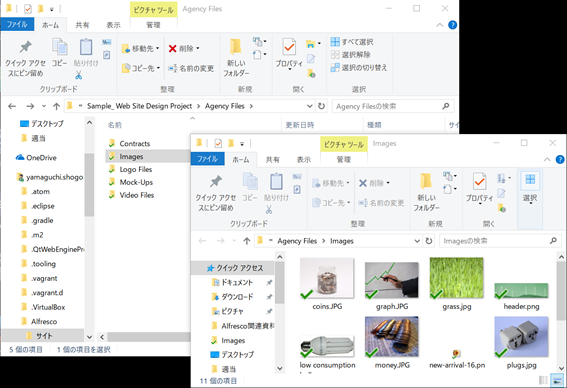Click Delete red X in Agency Files ribbon
The image size is (567, 388).
(173, 48)
